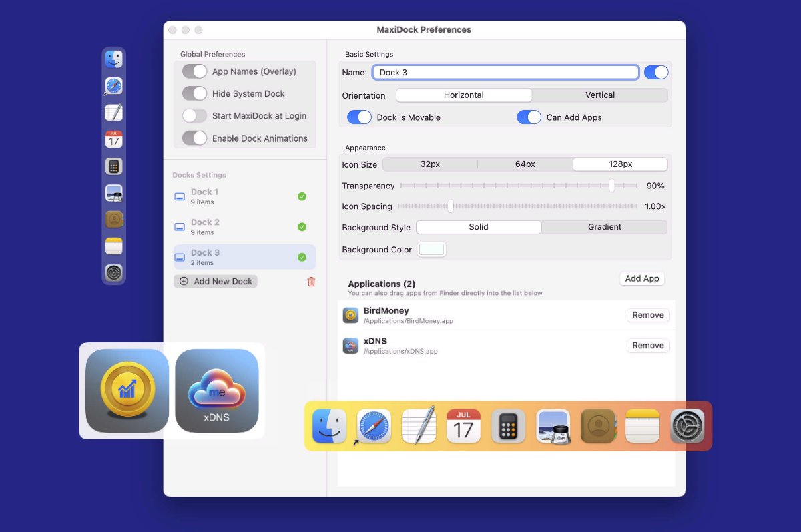Click the System Settings icon in the horizontal dock

pyautogui.click(x=688, y=425)
